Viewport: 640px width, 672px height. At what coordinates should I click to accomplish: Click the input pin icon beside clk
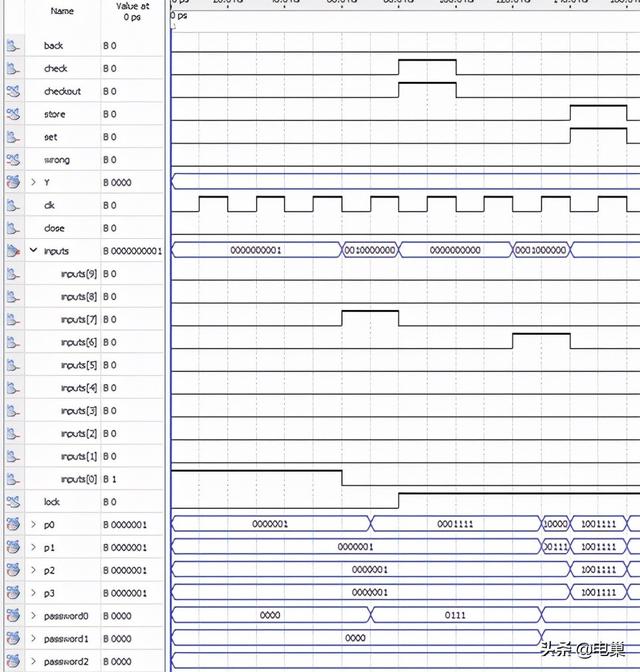13,205
